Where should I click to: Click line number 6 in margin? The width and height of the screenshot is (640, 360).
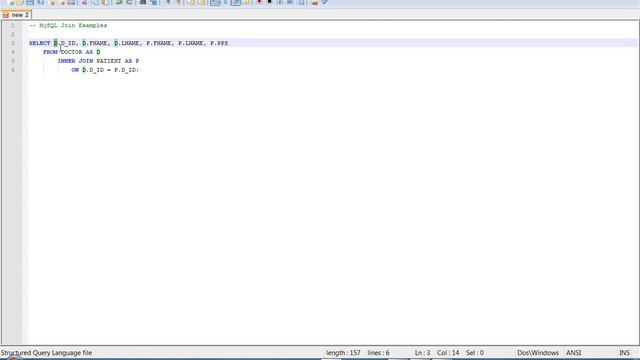pos(13,70)
